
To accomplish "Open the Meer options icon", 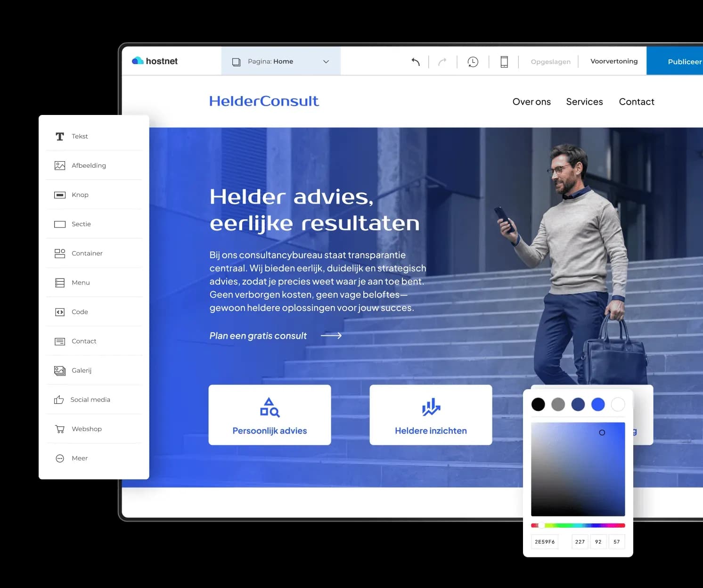I will (60, 458).
